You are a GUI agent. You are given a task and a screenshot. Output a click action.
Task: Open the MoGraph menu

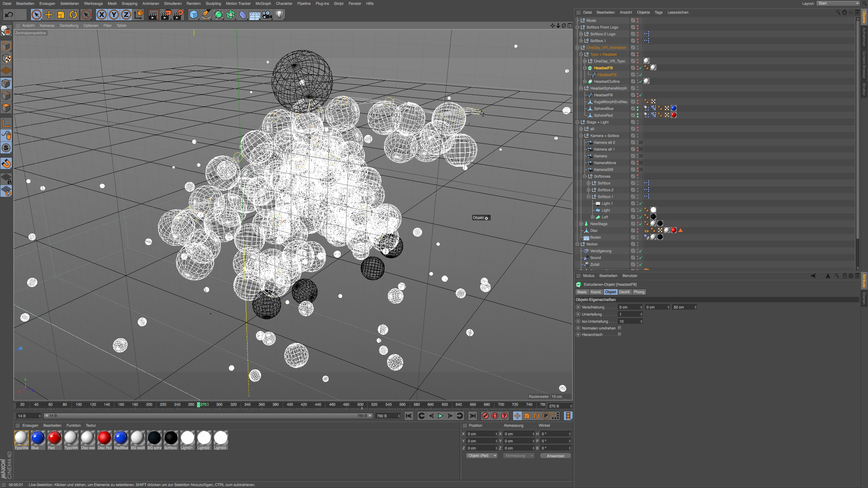tap(263, 3)
